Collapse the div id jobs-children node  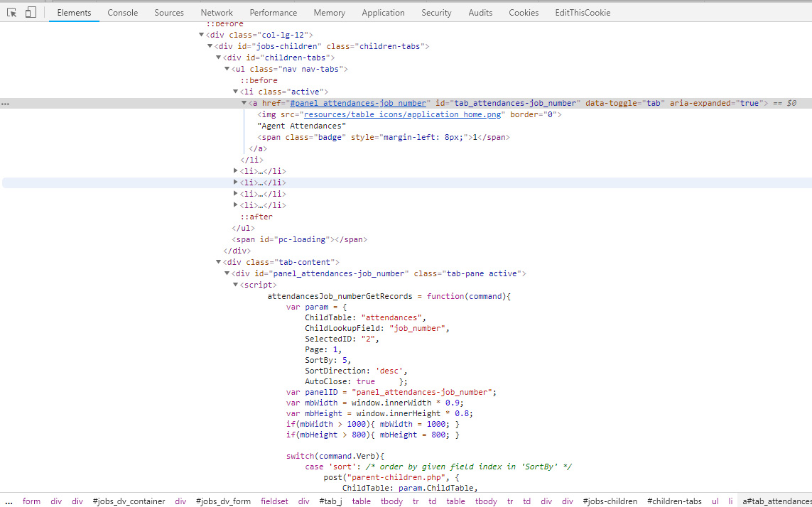pyautogui.click(x=210, y=46)
